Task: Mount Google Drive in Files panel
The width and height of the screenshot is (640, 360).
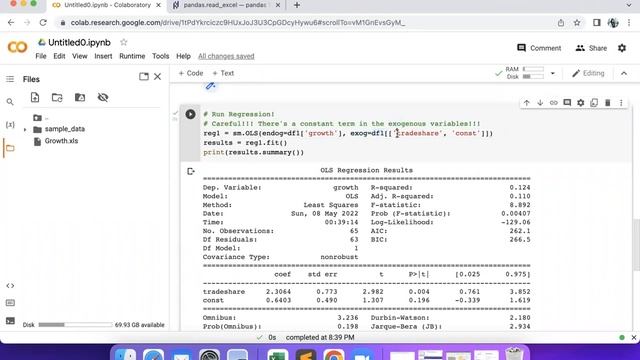Action: (x=80, y=97)
